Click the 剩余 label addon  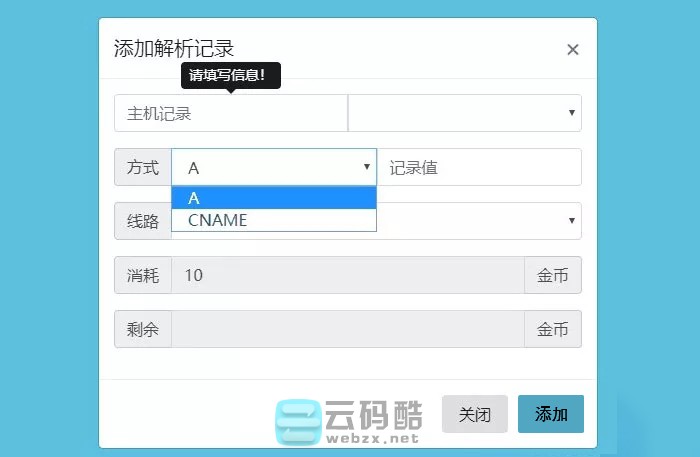click(143, 329)
